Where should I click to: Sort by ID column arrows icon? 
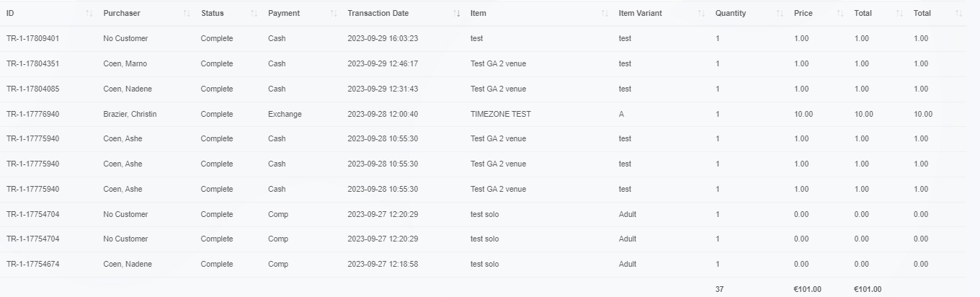(x=89, y=14)
